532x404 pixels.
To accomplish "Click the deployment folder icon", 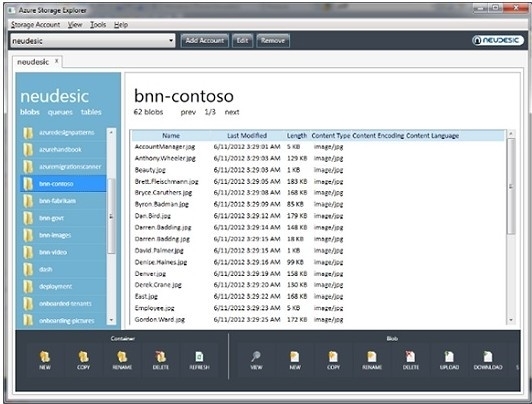I will click(28, 287).
